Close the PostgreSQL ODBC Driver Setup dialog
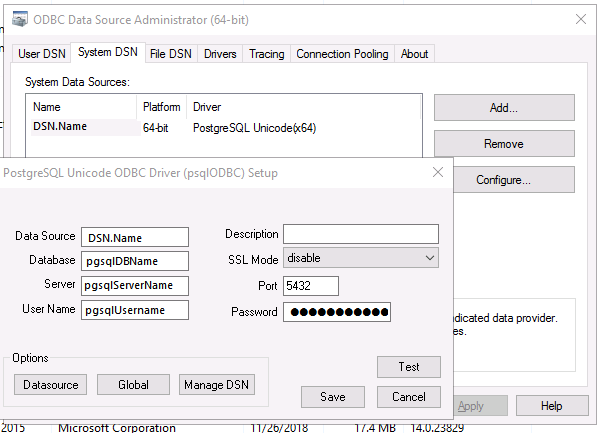 click(x=437, y=172)
